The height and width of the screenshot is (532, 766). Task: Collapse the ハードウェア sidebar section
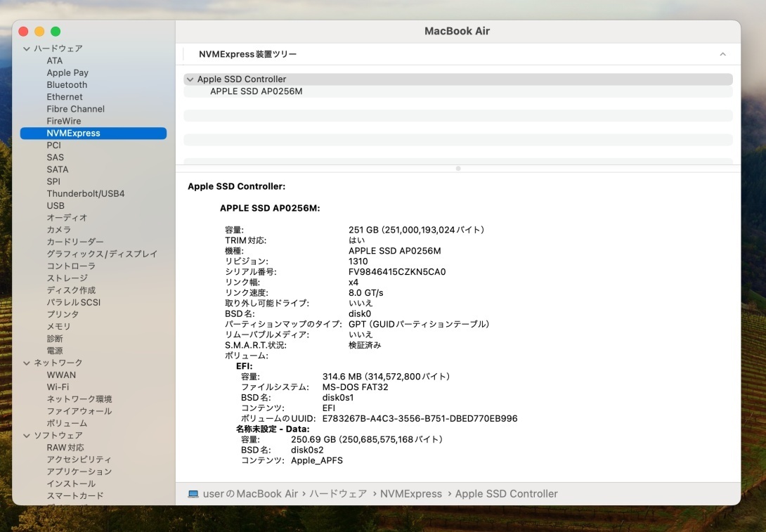click(x=27, y=49)
